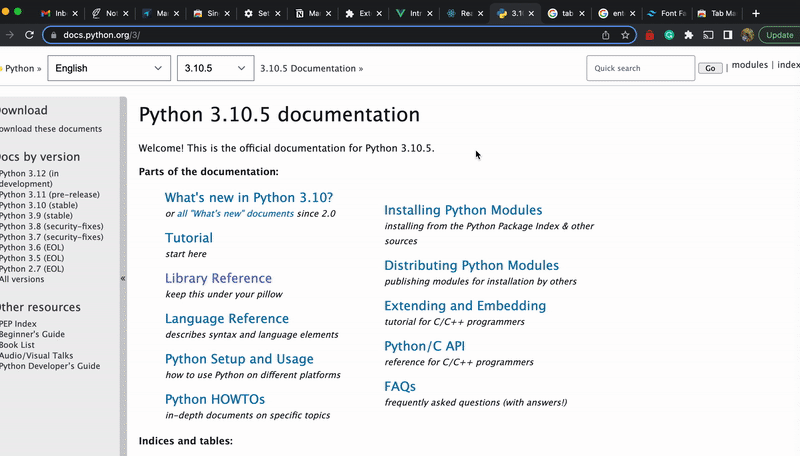
Task: Click the Python breadcrumb link
Action: pos(19,68)
